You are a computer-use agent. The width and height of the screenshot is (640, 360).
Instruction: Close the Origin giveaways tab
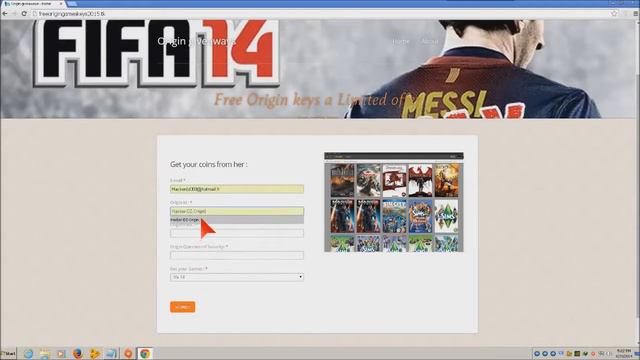61,4
